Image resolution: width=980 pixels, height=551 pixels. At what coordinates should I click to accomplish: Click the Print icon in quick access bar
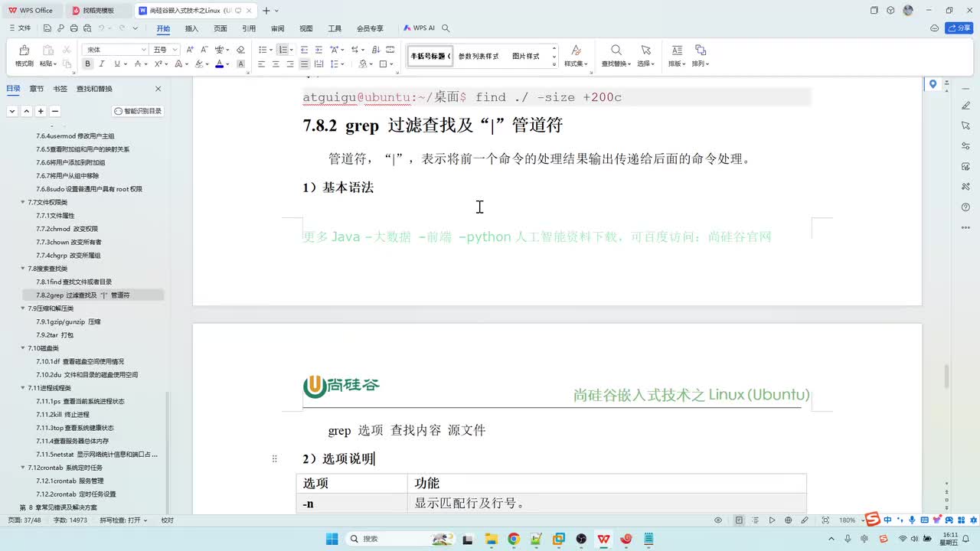[73, 28]
